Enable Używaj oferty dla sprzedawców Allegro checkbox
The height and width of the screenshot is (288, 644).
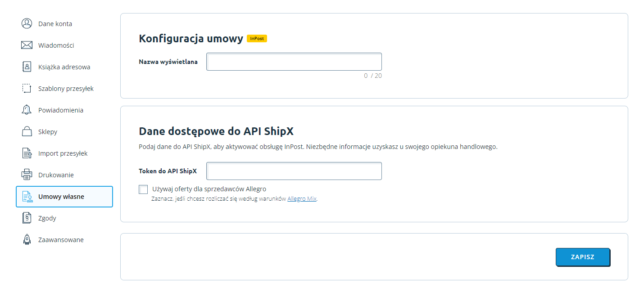(143, 189)
